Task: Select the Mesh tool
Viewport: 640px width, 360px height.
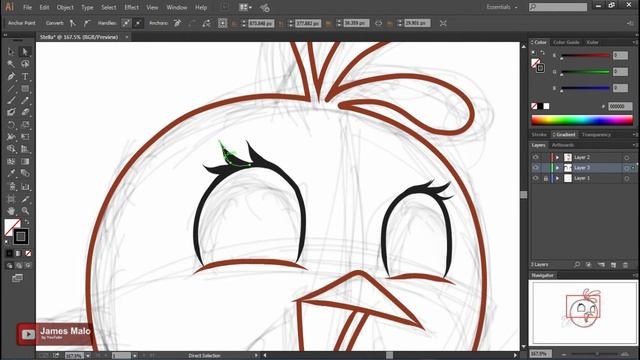Action: click(11, 162)
